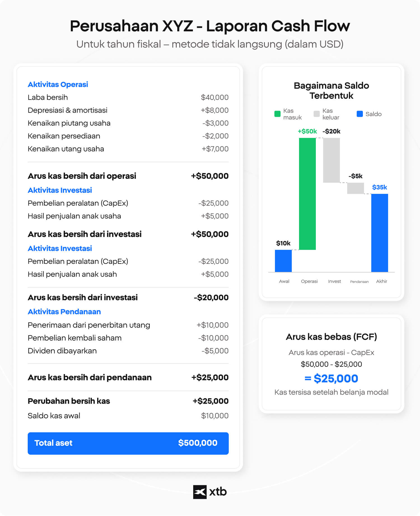Viewport: 420px width, 516px height.
Task: Click the green Kas masuk legend swatch
Action: pos(277,114)
